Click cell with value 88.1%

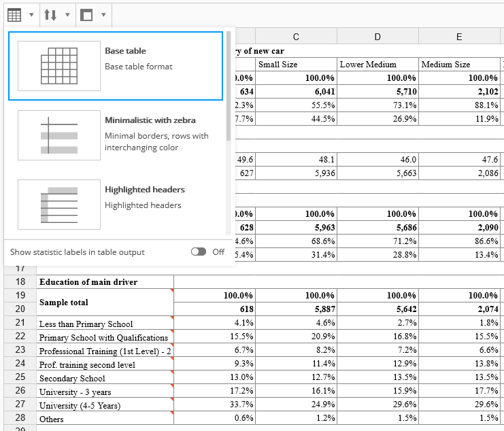click(459, 105)
